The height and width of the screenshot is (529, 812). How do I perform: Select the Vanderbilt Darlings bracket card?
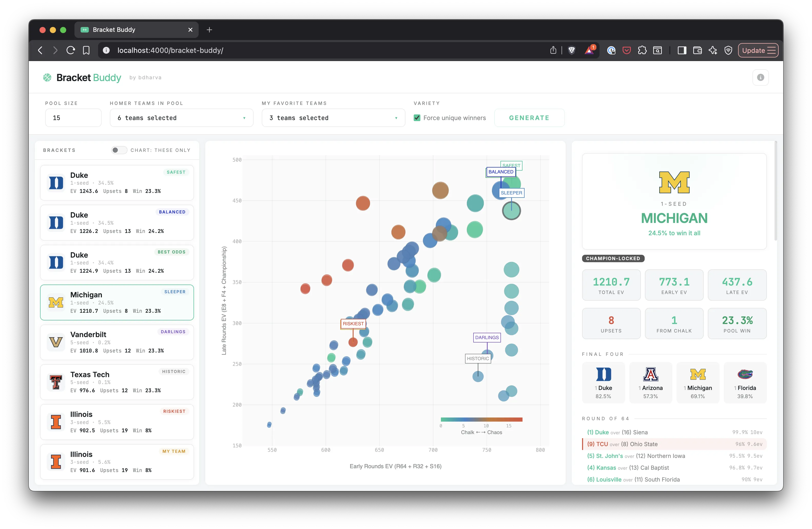tap(117, 342)
